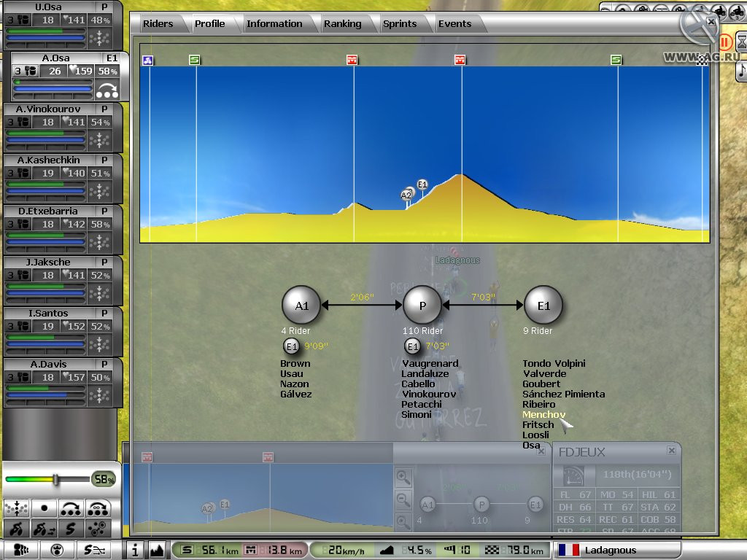Open the Sprints tab
Image resolution: width=747 pixels, height=560 pixels.
click(400, 24)
